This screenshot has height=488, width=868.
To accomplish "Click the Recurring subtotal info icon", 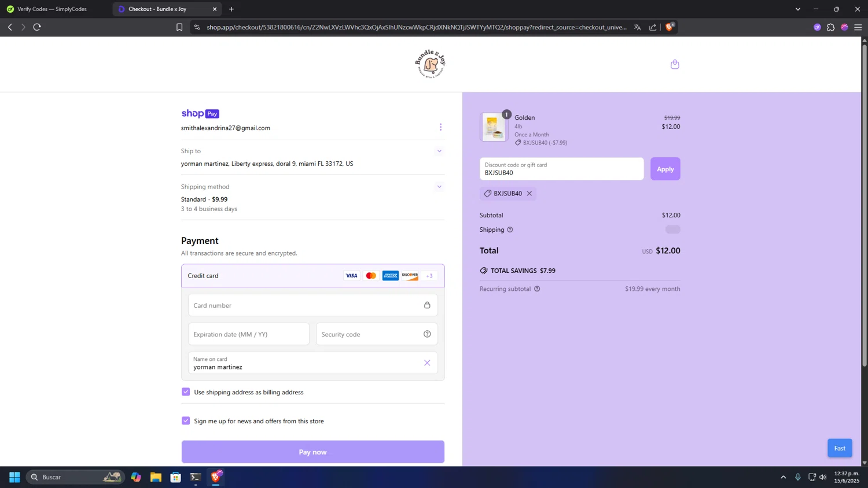I will (537, 289).
